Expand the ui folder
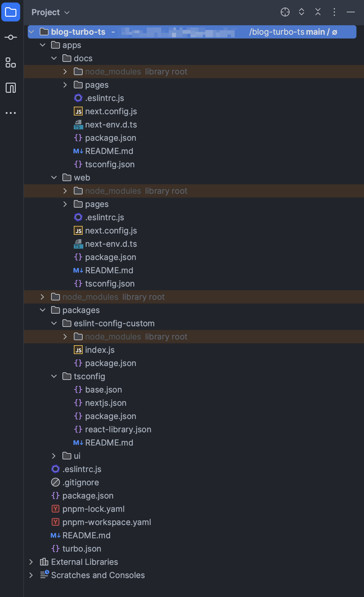Image resolution: width=364 pixels, height=597 pixels. 54,456
